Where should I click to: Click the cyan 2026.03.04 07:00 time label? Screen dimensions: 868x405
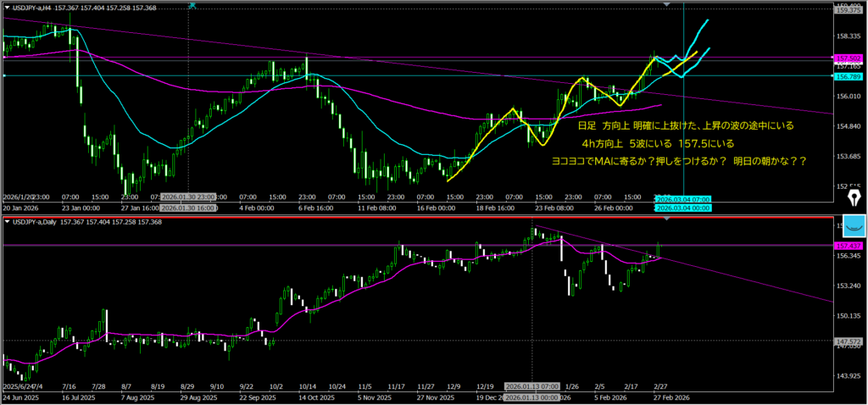point(682,197)
